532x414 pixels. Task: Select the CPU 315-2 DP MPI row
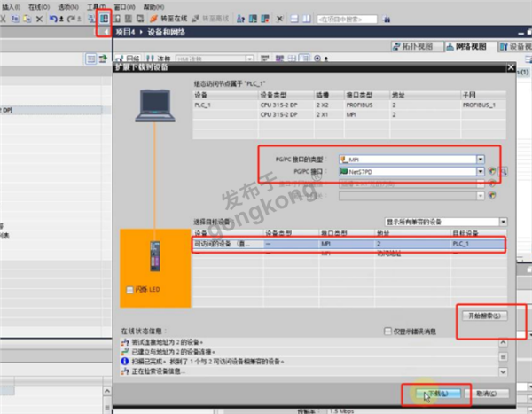(x=348, y=114)
